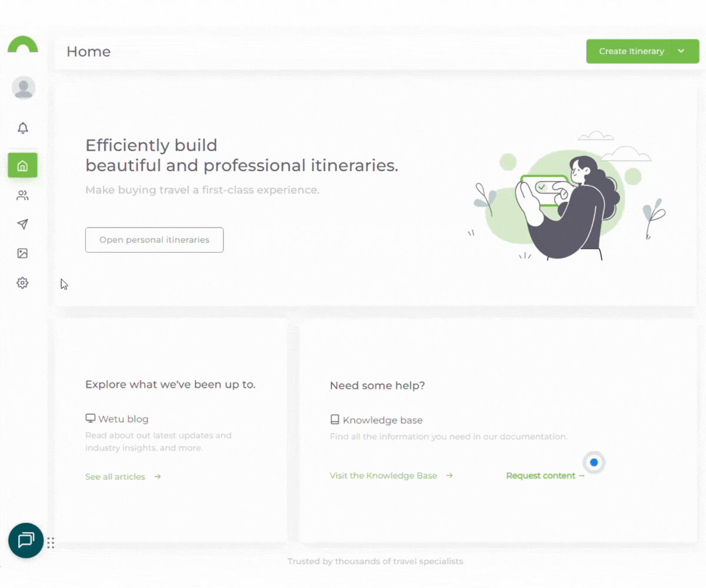The height and width of the screenshot is (588, 706).
Task: Click the Knowledge base book icon
Action: click(335, 420)
